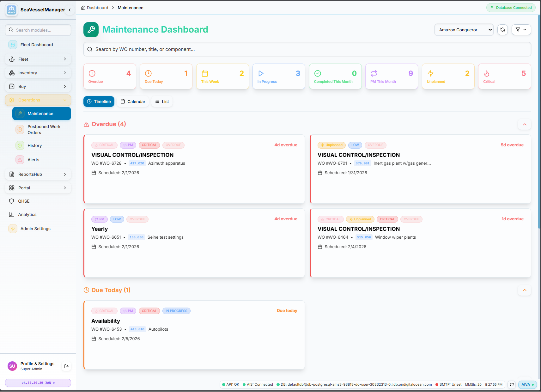Viewport: 541px width, 392px height.
Task: Collapse the sidebar with the chevron arrow
Action: coord(70,10)
